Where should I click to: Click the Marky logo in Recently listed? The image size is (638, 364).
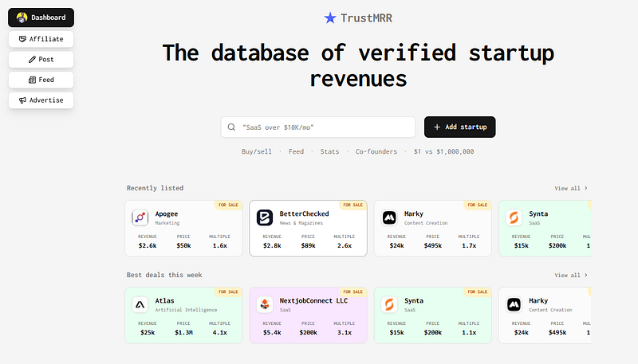click(x=389, y=217)
